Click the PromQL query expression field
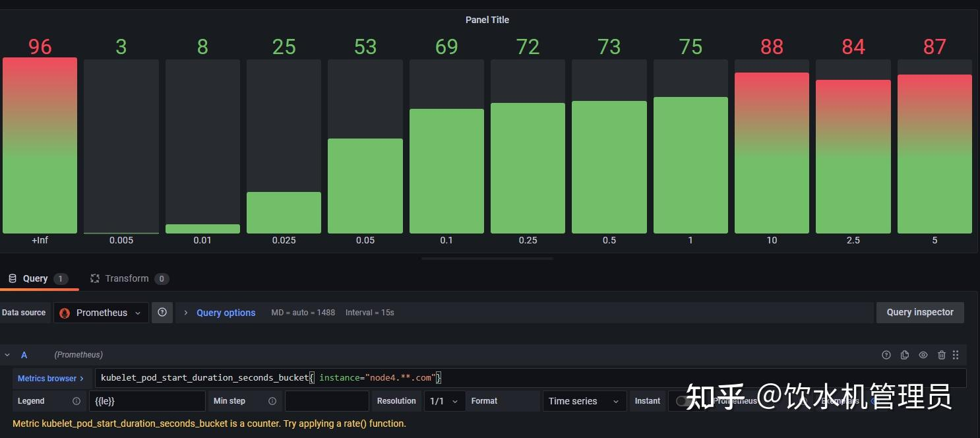980x438 pixels. point(530,378)
